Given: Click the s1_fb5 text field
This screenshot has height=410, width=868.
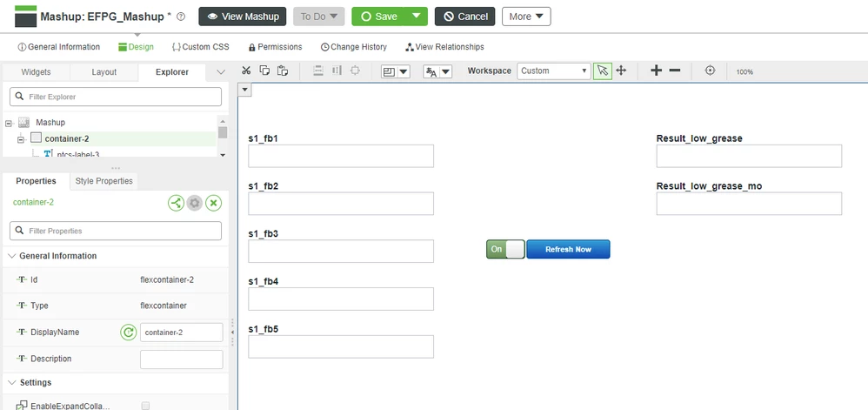Looking at the screenshot, I should pyautogui.click(x=341, y=346).
